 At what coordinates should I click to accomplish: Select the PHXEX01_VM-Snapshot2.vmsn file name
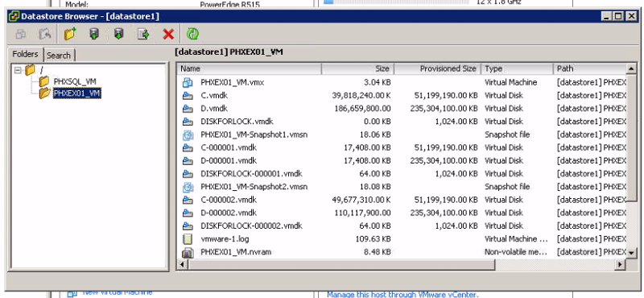tap(254, 187)
